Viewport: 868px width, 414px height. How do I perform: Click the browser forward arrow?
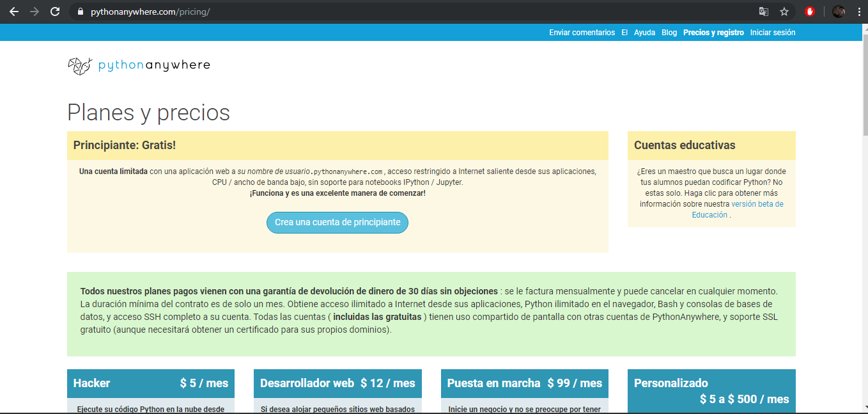tap(34, 12)
